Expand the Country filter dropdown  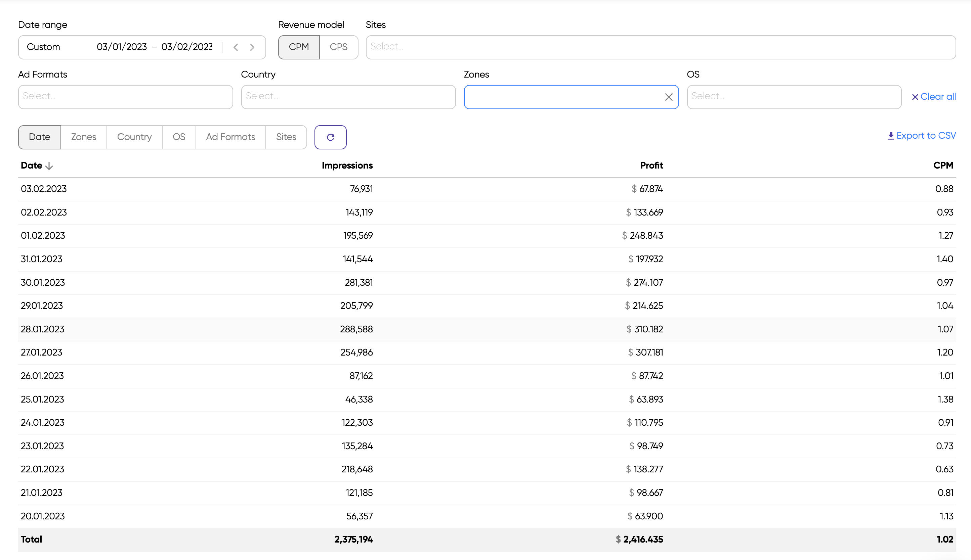pyautogui.click(x=348, y=97)
